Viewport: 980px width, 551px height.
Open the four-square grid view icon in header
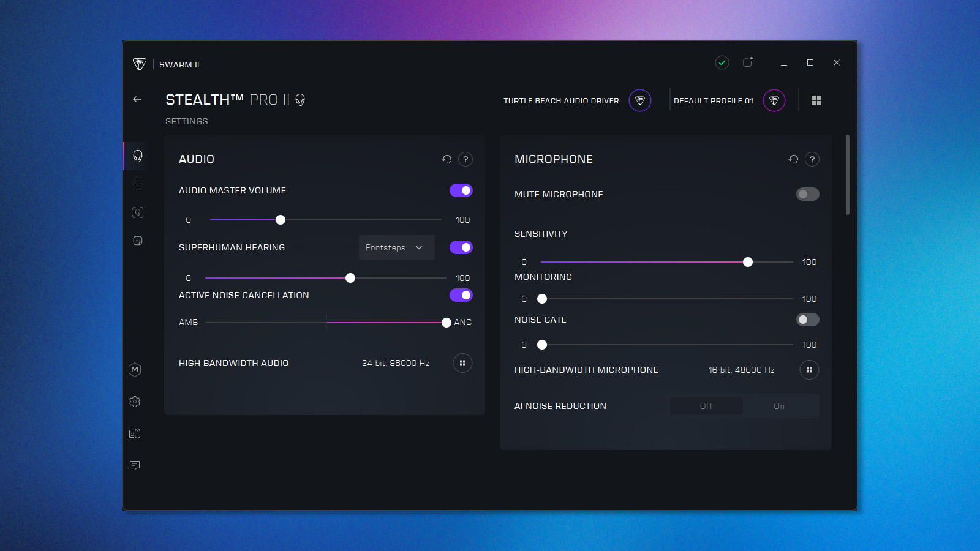click(x=816, y=100)
